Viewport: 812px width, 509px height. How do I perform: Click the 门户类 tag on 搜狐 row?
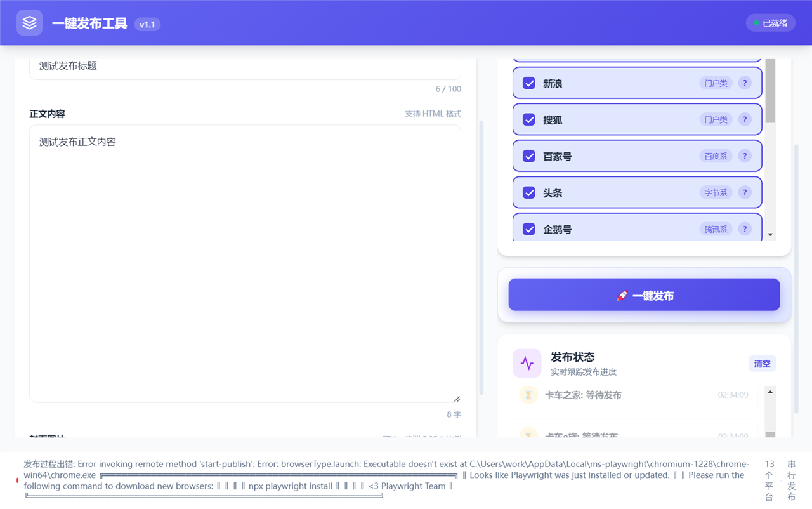[716, 119]
